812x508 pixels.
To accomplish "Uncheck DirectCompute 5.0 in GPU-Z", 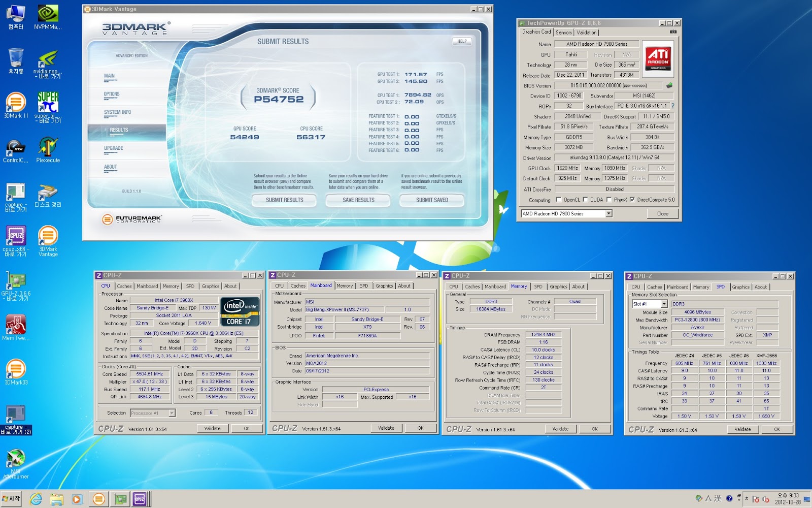I will point(632,200).
